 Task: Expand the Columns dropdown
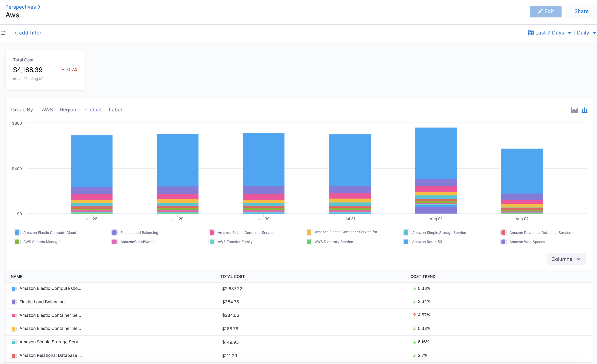pyautogui.click(x=566, y=259)
